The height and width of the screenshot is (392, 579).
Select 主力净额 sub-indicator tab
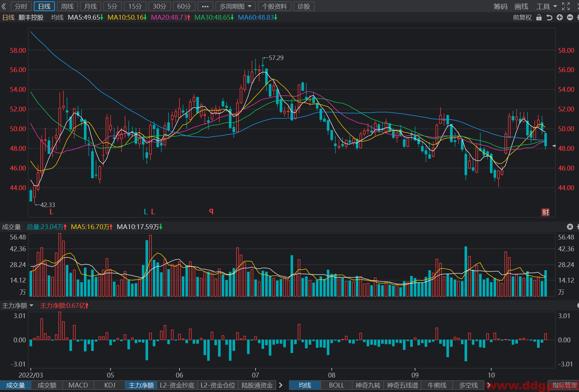pos(141,385)
